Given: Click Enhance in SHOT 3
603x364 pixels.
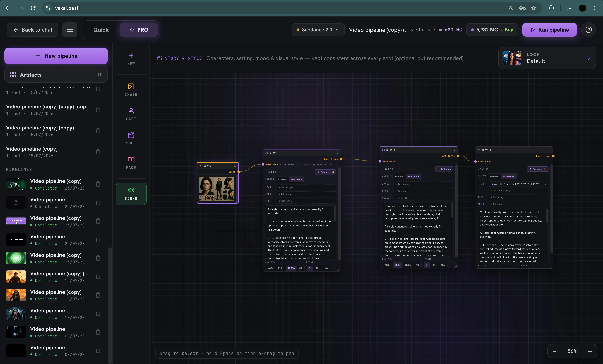Looking at the screenshot, I should click(x=537, y=169).
